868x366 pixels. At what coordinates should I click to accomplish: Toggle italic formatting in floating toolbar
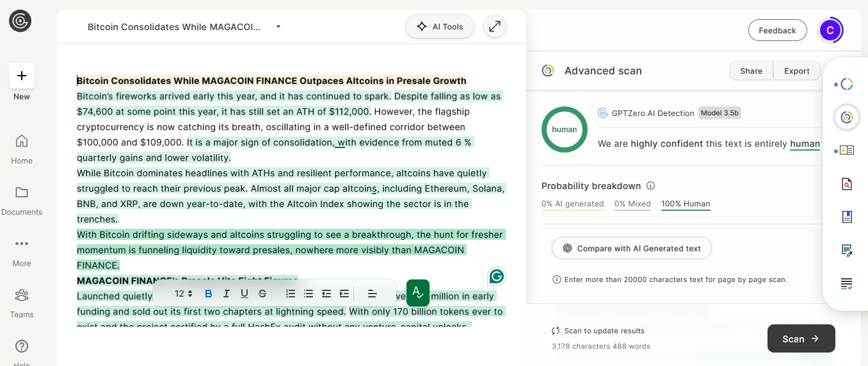[227, 294]
